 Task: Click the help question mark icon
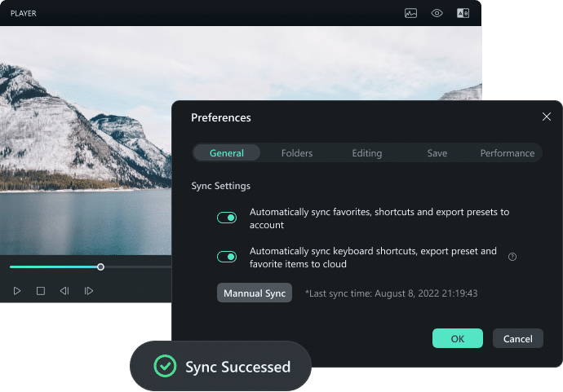pos(512,257)
